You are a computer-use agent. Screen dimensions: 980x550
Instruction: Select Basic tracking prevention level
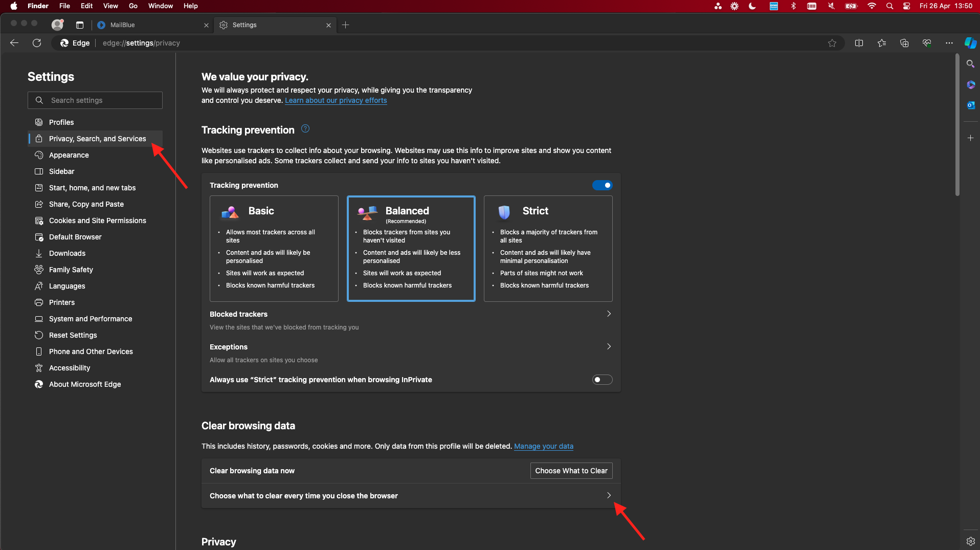pyautogui.click(x=274, y=249)
